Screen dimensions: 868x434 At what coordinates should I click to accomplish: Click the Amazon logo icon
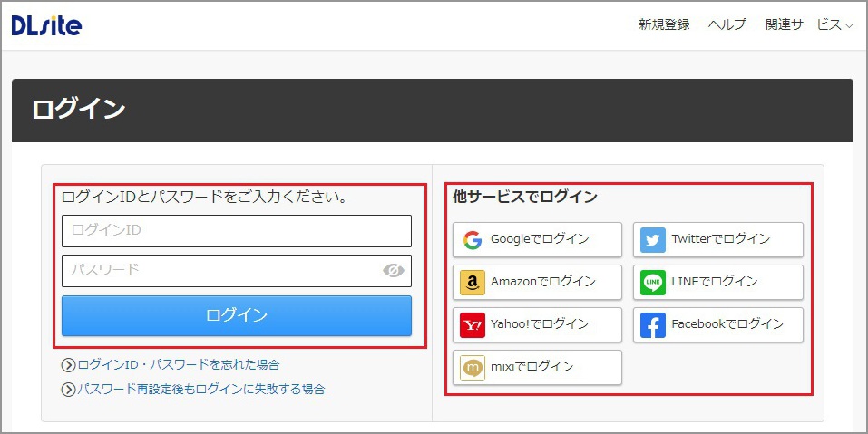473,283
